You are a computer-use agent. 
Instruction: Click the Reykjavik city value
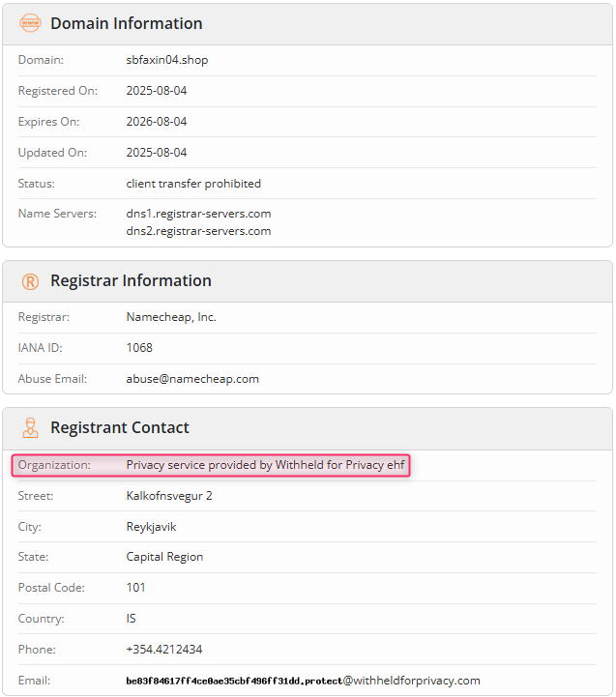[151, 527]
